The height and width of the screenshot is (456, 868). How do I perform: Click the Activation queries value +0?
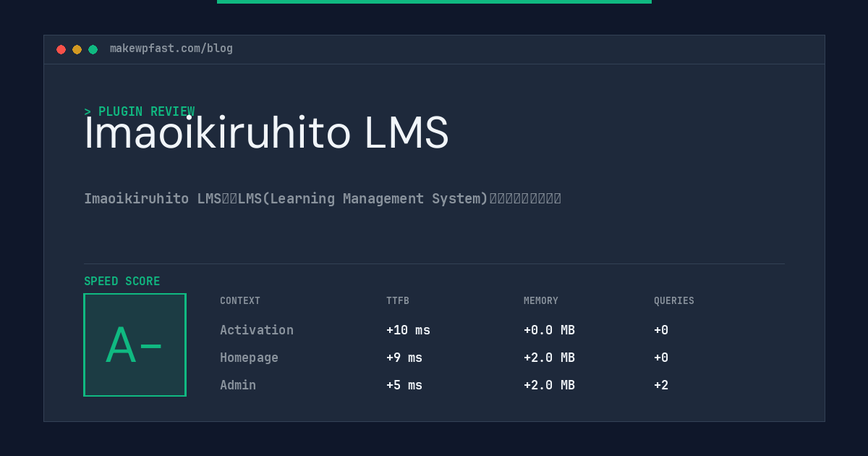pyautogui.click(x=661, y=330)
